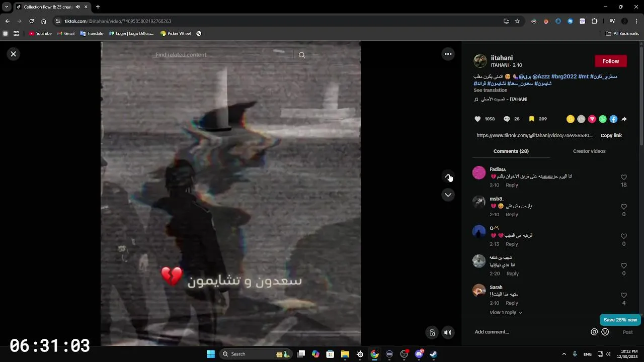Share to WhatsApp icon
This screenshot has height=362, width=644.
(x=603, y=119)
